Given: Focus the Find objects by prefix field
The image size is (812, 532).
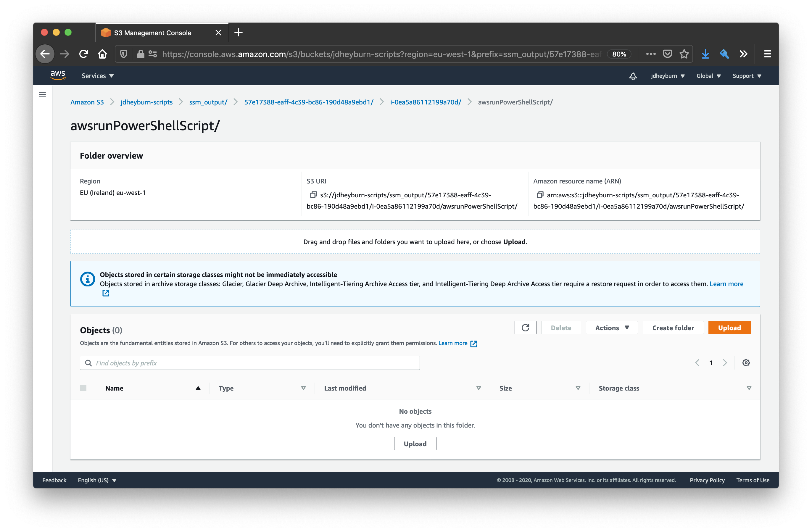Looking at the screenshot, I should tap(250, 363).
